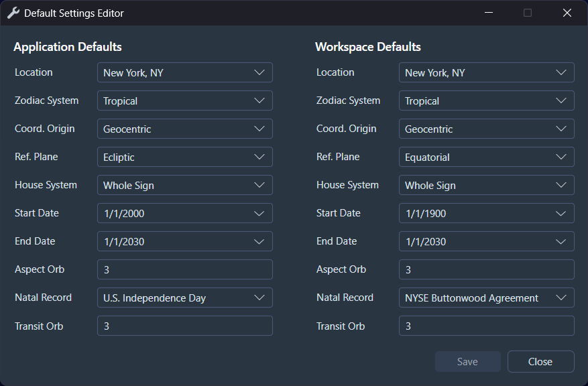
Task: Select the Workspace Defaults Aspect Orb field
Action: click(x=486, y=269)
